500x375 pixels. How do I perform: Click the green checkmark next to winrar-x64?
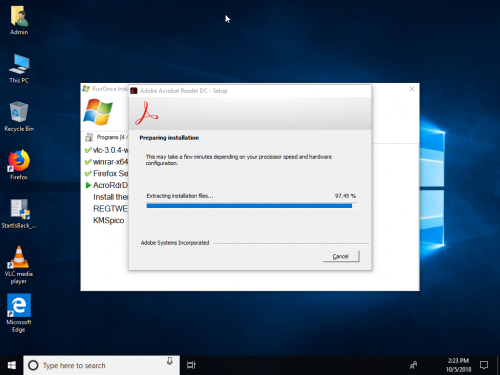point(88,162)
